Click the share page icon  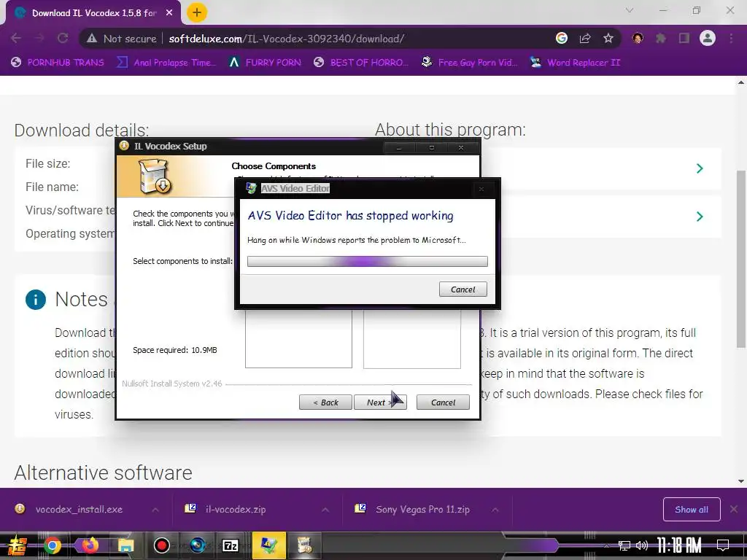(585, 38)
